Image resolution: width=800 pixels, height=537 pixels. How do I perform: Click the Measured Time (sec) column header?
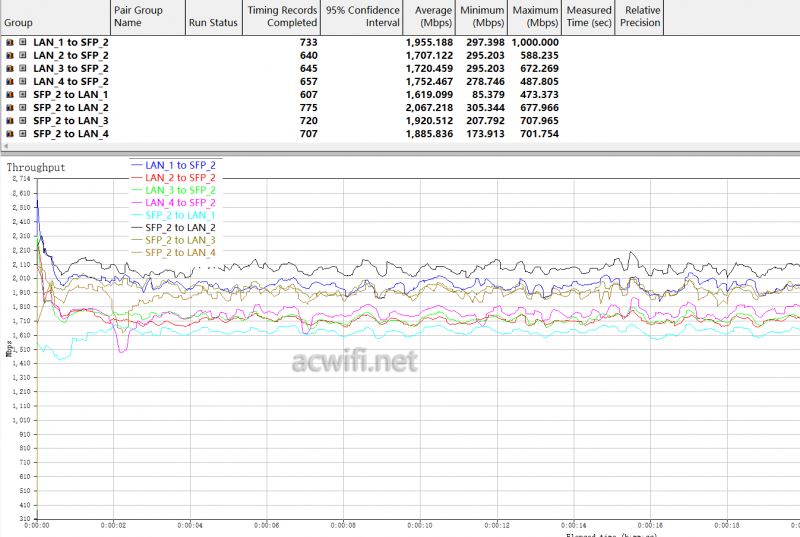click(588, 17)
